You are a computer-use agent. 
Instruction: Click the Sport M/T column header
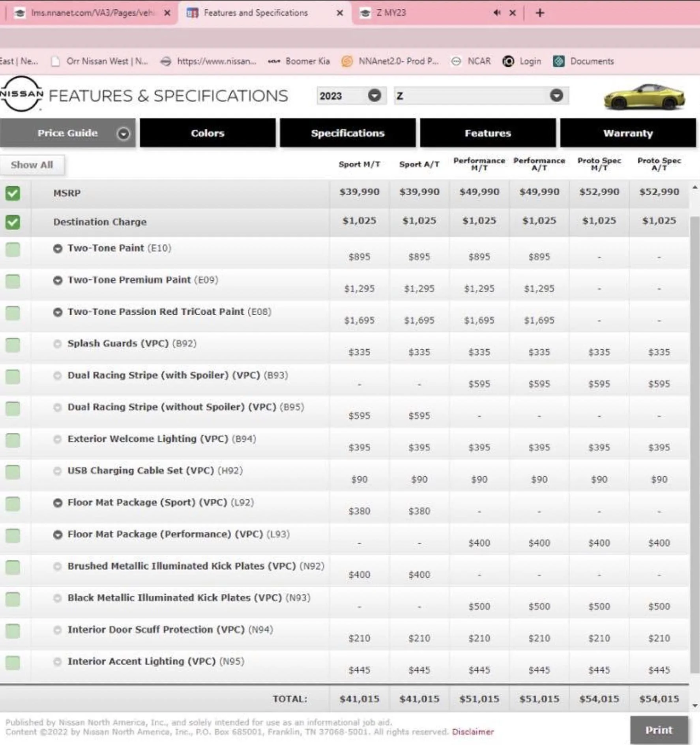(x=359, y=165)
